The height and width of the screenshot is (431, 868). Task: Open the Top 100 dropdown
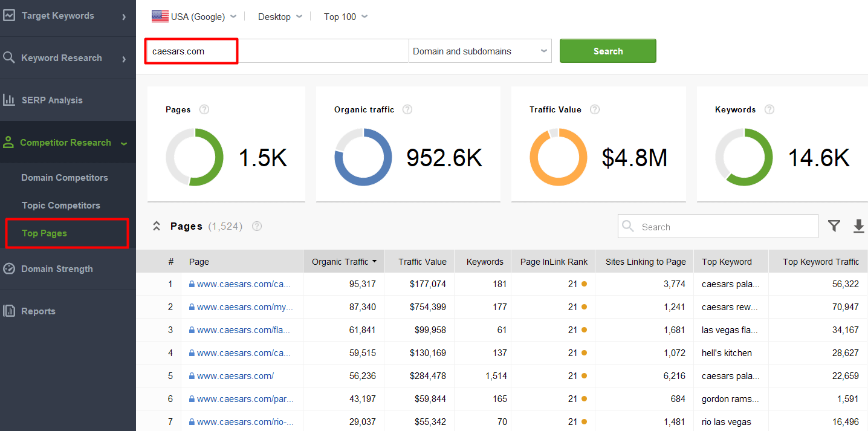click(x=346, y=16)
